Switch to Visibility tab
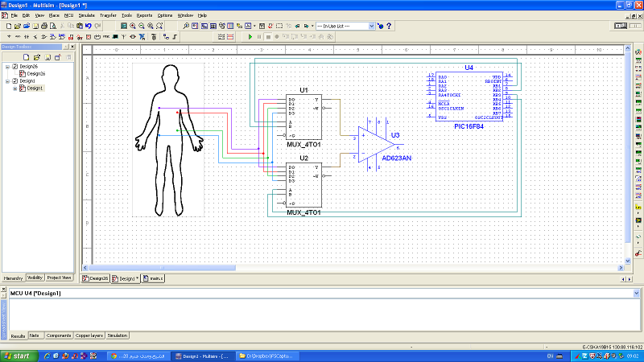 coord(35,278)
